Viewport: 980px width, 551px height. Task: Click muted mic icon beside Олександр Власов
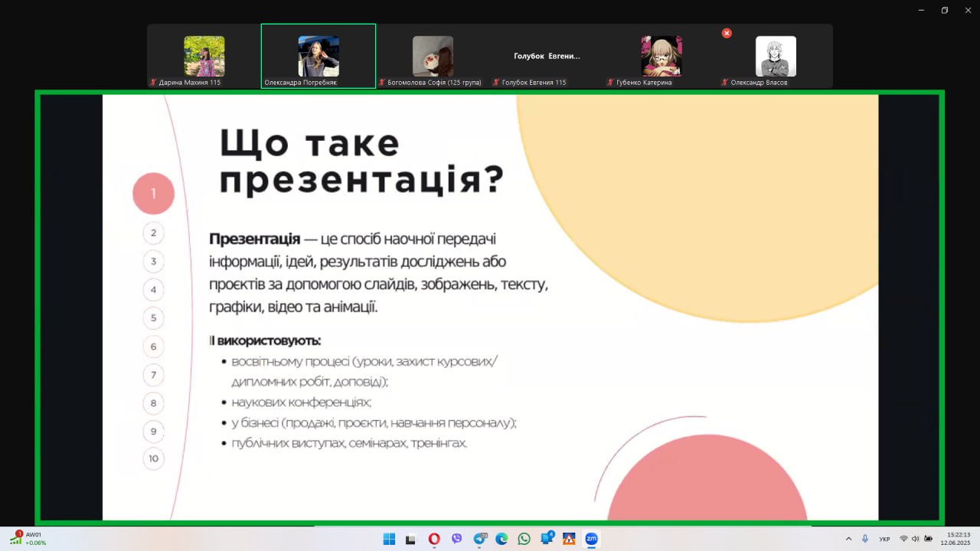pos(725,82)
